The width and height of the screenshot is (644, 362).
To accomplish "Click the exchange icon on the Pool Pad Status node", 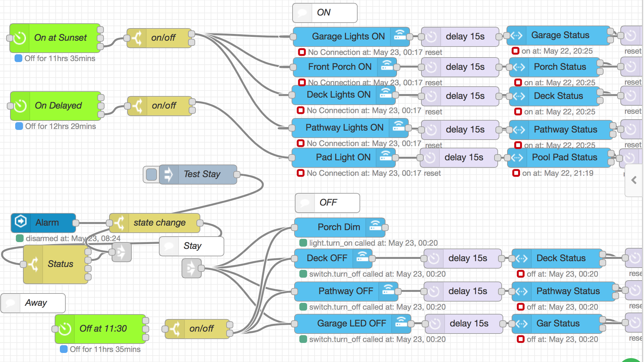I will point(518,157).
